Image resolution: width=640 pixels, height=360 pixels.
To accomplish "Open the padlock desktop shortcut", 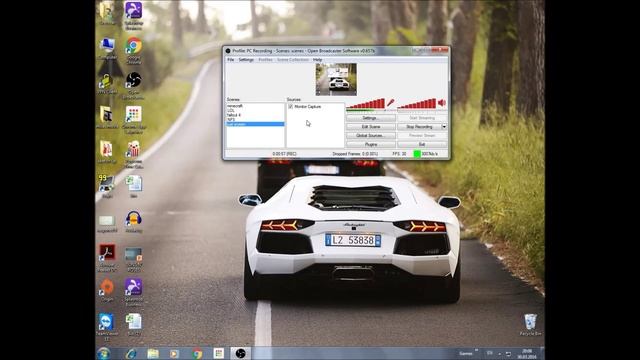I will tap(106, 84).
